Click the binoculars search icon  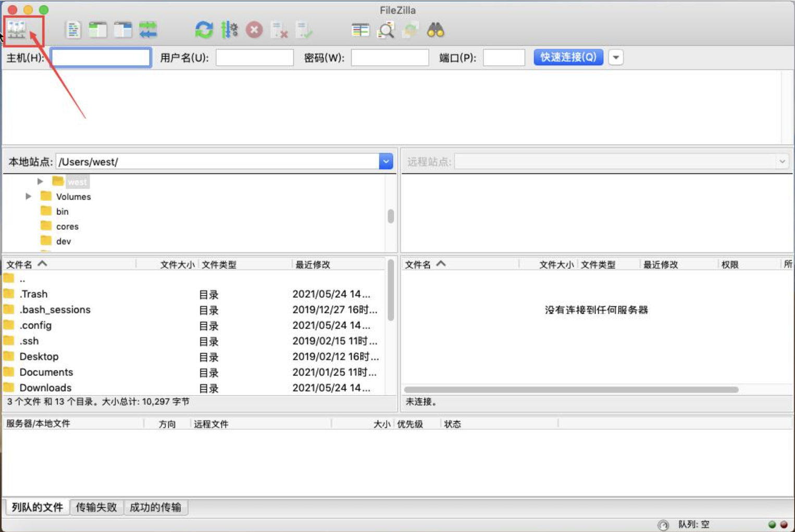436,30
